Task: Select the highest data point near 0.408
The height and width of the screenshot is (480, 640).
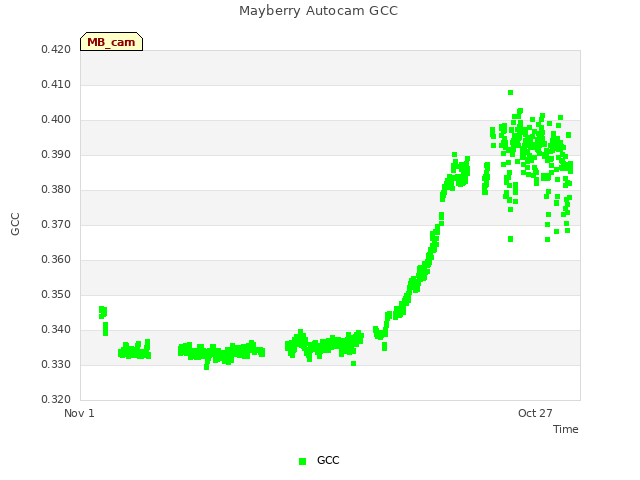Action: point(510,93)
